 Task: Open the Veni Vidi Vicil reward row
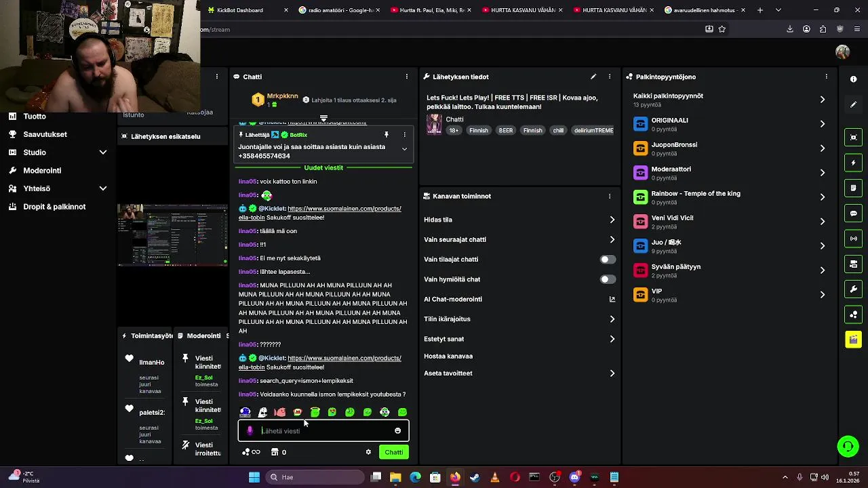tap(730, 222)
